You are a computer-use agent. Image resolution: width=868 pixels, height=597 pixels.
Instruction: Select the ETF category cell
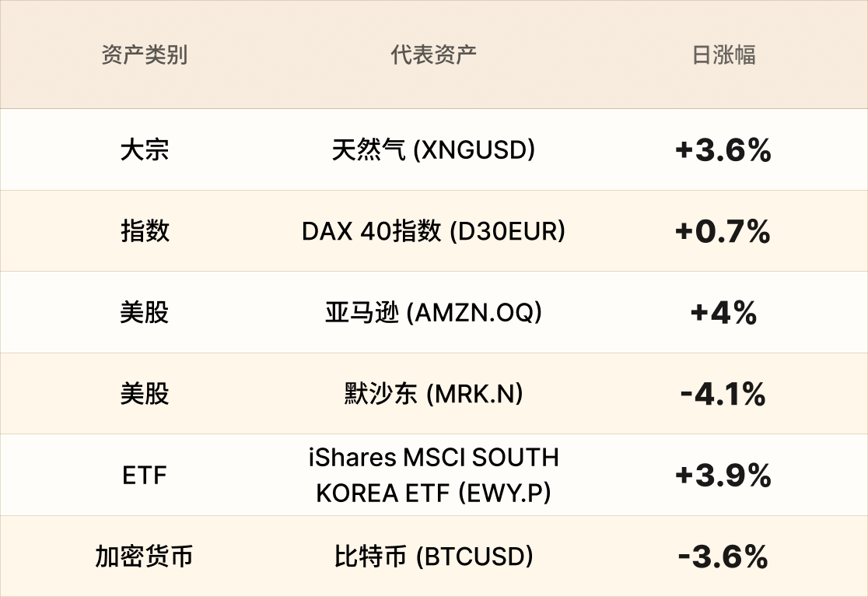pyautogui.click(x=144, y=475)
